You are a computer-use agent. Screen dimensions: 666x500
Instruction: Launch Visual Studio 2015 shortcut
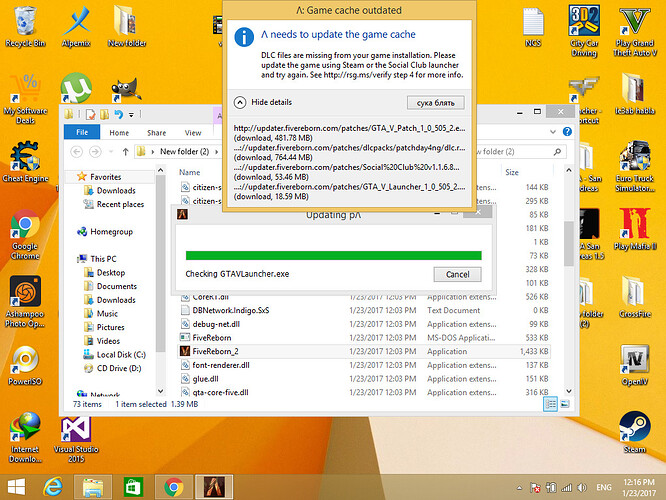pos(76,439)
